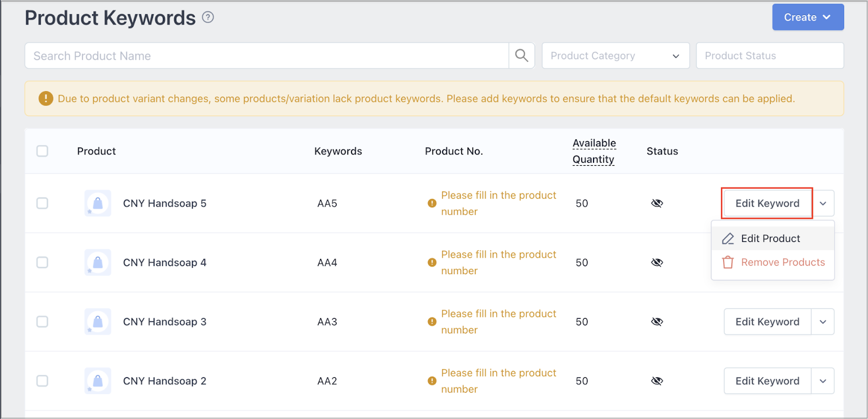Choose Remove Products from the menu
Viewport: 868px width, 419px height.
click(x=773, y=262)
